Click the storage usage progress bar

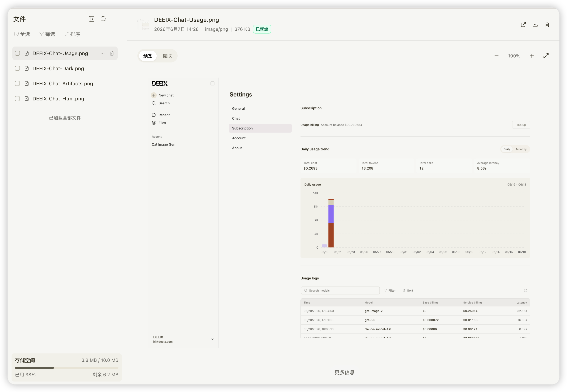tap(66, 368)
